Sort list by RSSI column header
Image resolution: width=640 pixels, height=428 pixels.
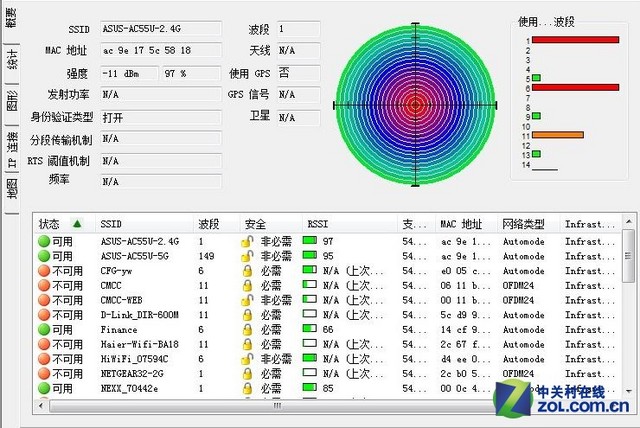pos(349,224)
